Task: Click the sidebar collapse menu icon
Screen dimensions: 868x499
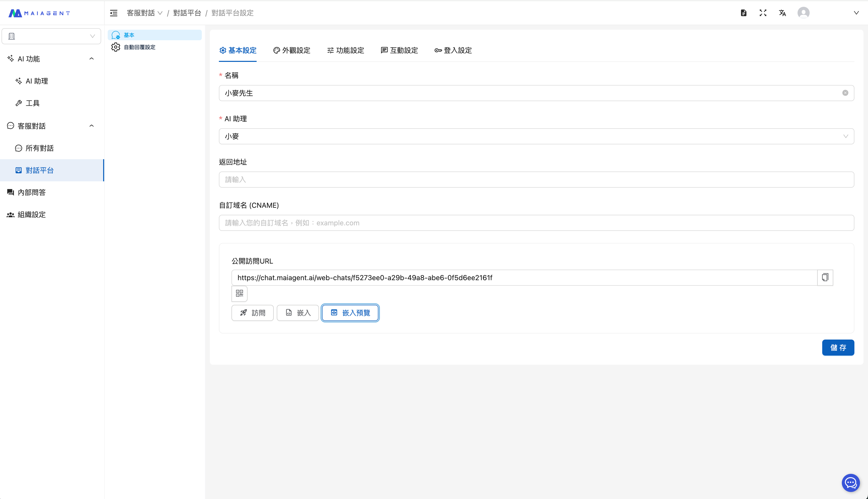Action: 113,13
